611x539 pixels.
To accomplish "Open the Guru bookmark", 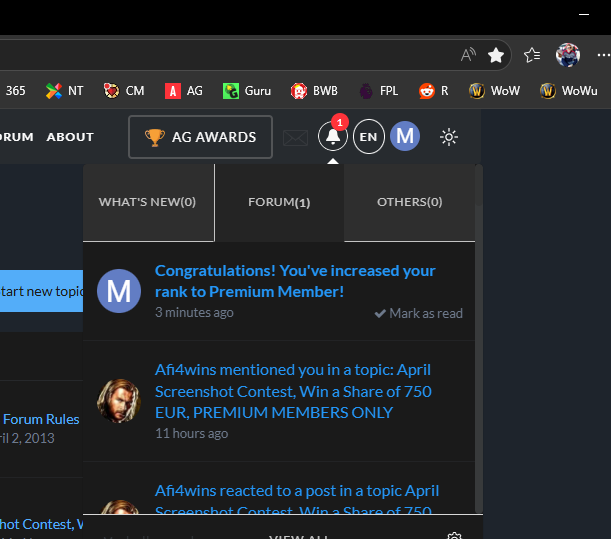I will (247, 91).
